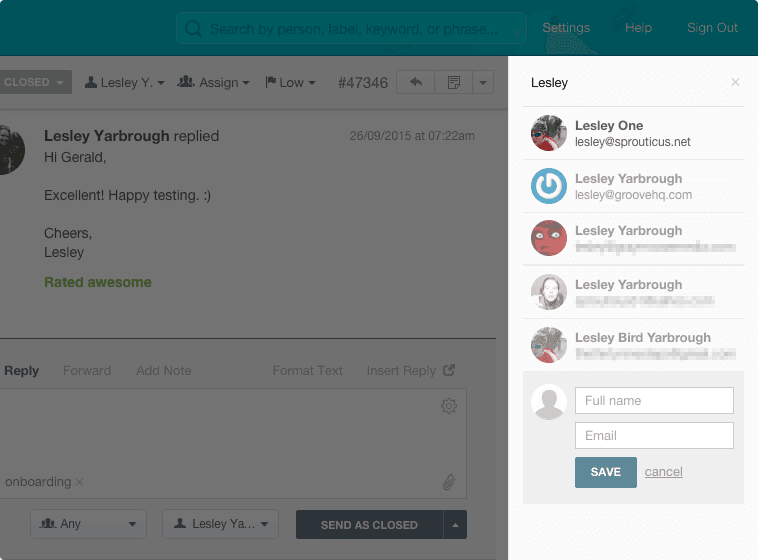Select the Lesley One avatar
This screenshot has height=560, width=758.
point(549,134)
